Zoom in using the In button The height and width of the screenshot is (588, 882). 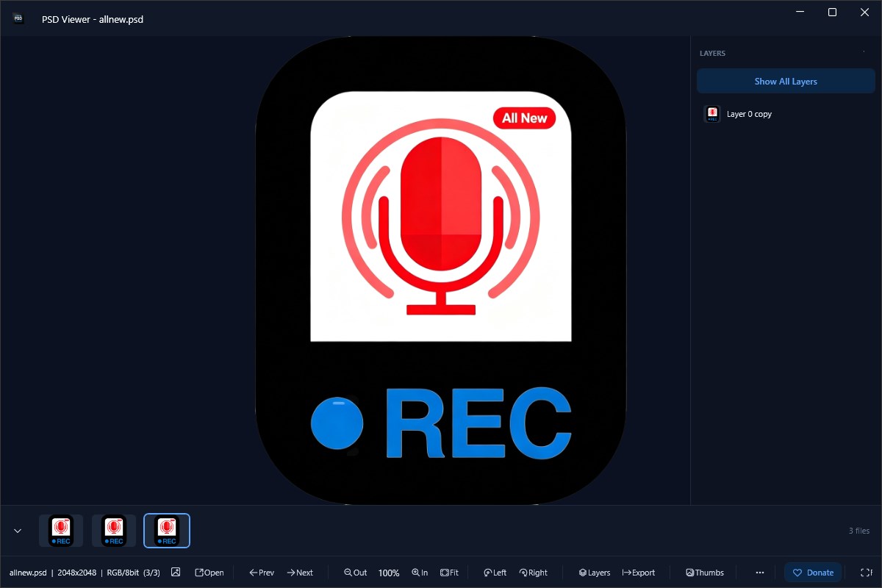(x=420, y=573)
